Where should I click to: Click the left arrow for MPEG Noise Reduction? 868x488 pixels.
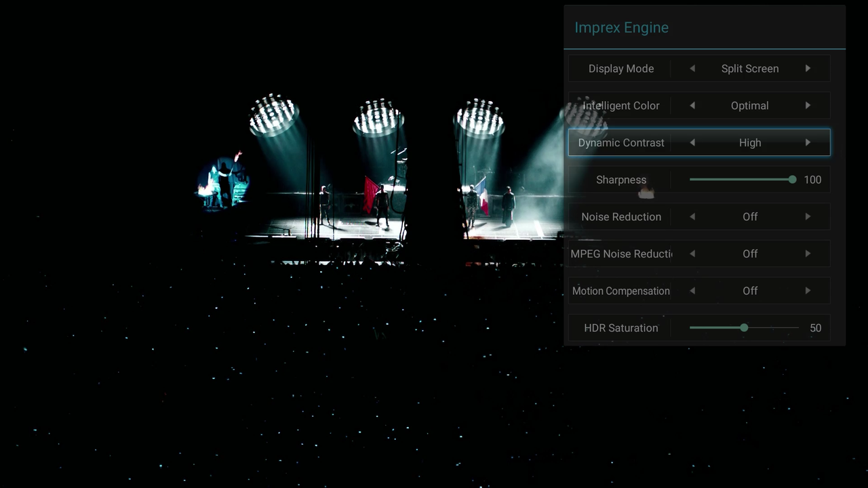pyautogui.click(x=692, y=253)
